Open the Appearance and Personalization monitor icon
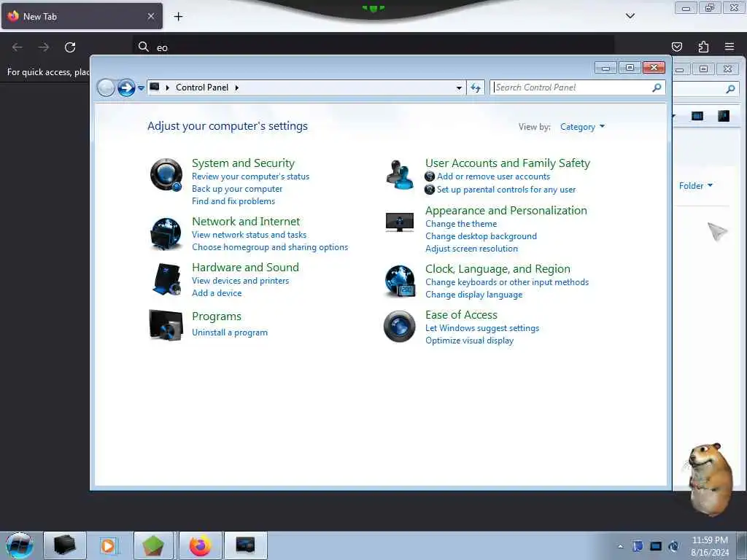Image resolution: width=747 pixels, height=560 pixels. [399, 222]
